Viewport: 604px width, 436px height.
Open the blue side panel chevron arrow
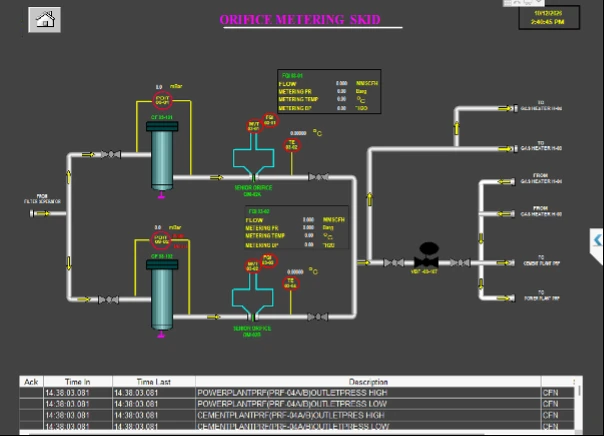click(597, 241)
